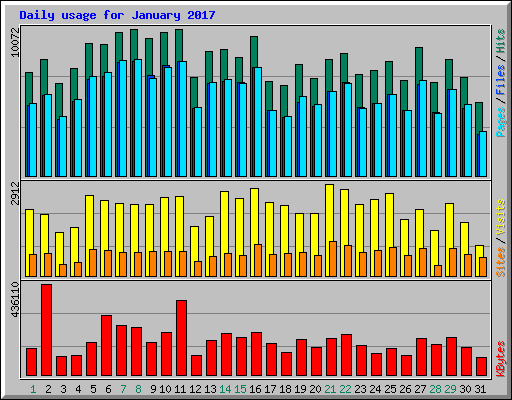Click the '436110' y-axis value label
Image resolution: width=512 pixels, height=400 pixels.
coord(15,299)
